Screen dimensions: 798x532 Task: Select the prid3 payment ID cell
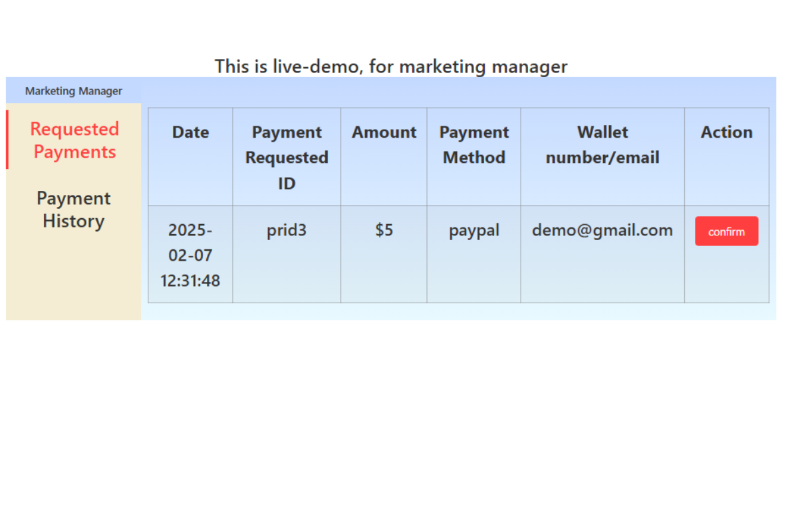point(287,231)
